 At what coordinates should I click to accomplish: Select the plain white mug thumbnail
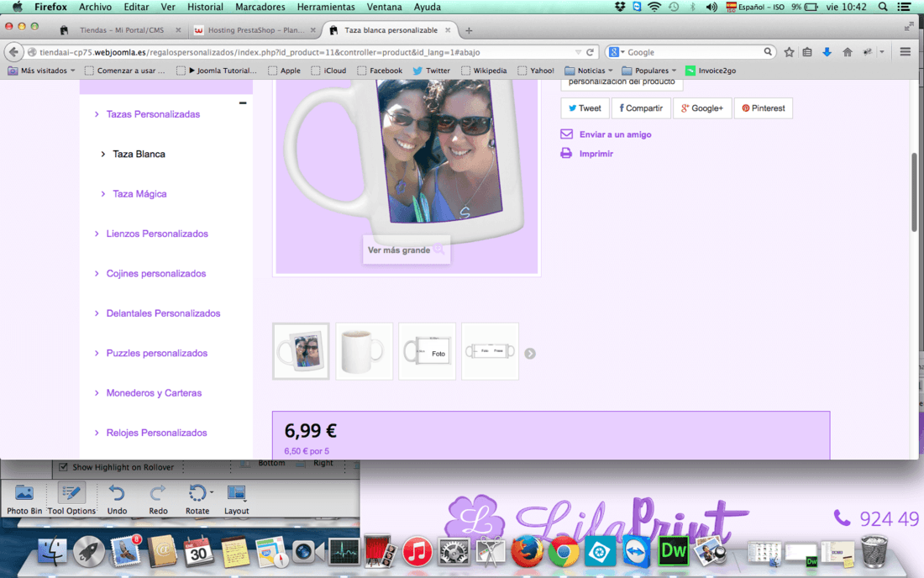pyautogui.click(x=364, y=351)
